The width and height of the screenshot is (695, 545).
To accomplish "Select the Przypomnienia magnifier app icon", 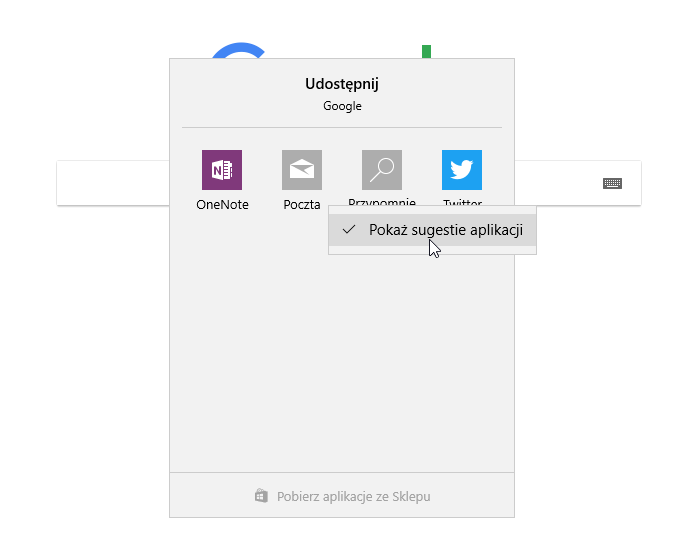I will [x=382, y=170].
